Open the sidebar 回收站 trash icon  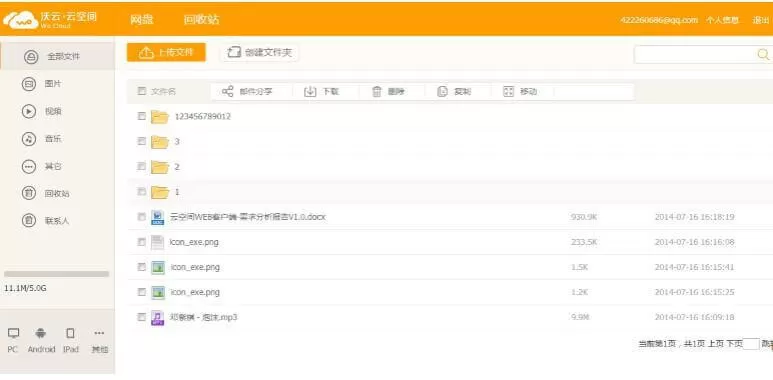tap(29, 193)
